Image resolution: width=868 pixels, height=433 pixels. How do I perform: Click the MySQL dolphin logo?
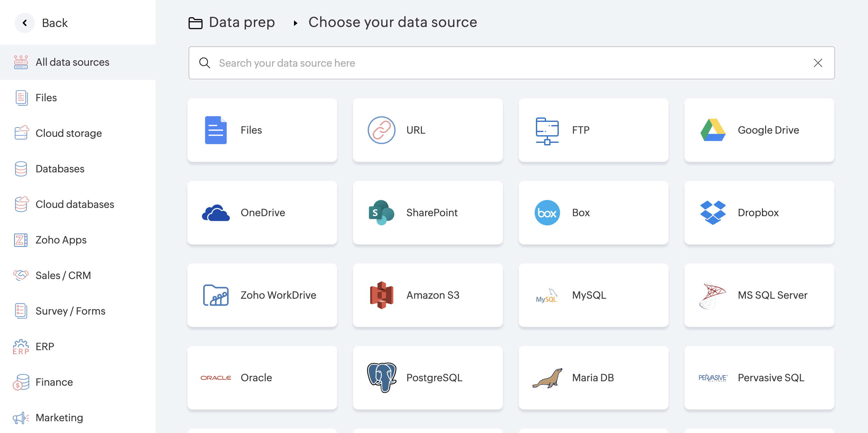pos(546,296)
